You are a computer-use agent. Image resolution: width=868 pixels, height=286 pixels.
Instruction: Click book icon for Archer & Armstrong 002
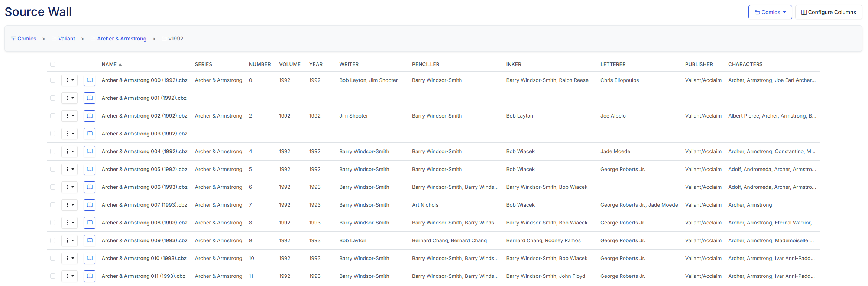(x=90, y=116)
